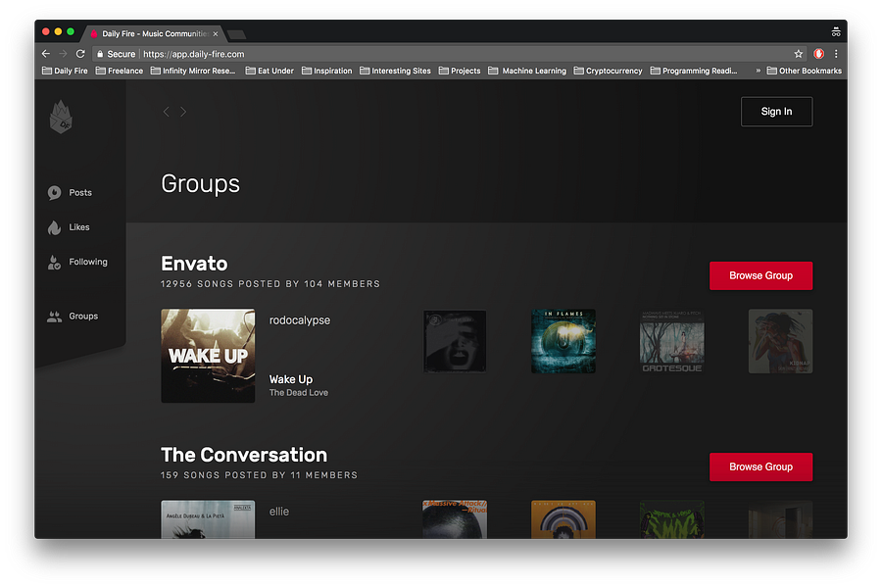This screenshot has width=882, height=588.
Task: Click browser forward arrow
Action: (x=63, y=54)
